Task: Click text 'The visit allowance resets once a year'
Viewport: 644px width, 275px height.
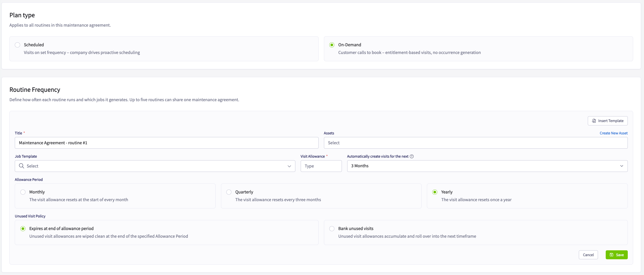Action: tap(476, 199)
